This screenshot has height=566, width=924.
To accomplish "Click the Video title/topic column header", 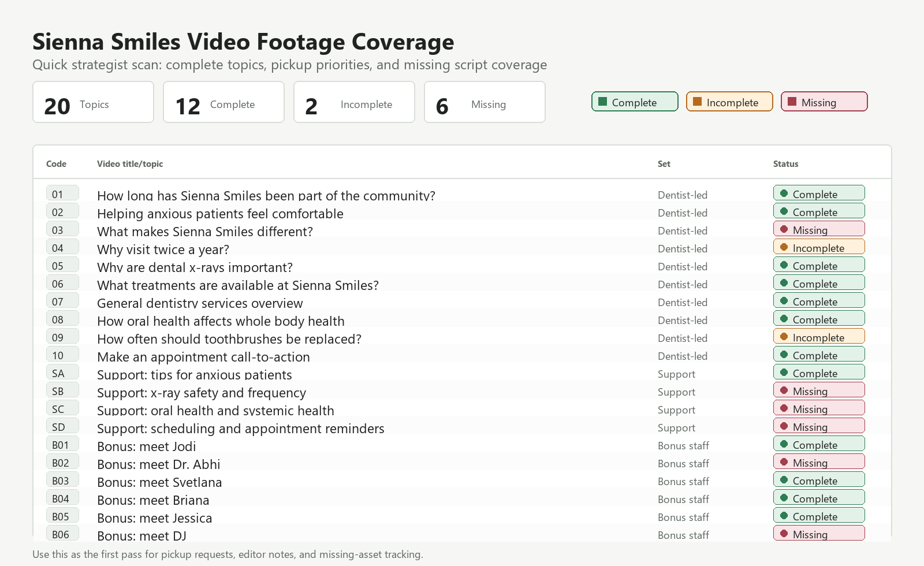I will (130, 164).
